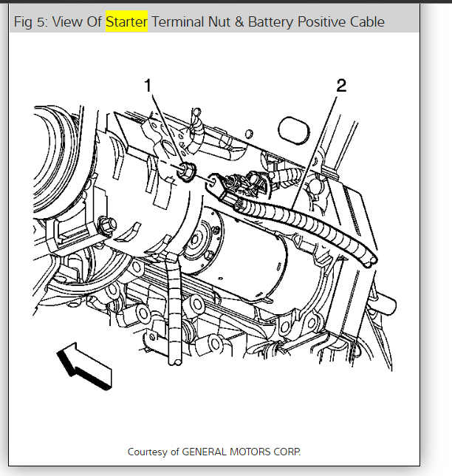Click the 'Fig 5: View Of' title text
This screenshot has height=476, width=452.
pos(58,22)
